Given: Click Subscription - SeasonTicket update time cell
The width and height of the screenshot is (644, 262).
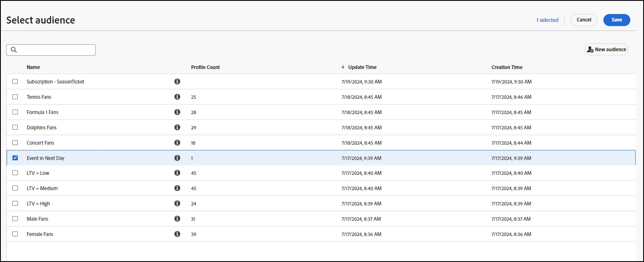Looking at the screenshot, I should [x=362, y=82].
